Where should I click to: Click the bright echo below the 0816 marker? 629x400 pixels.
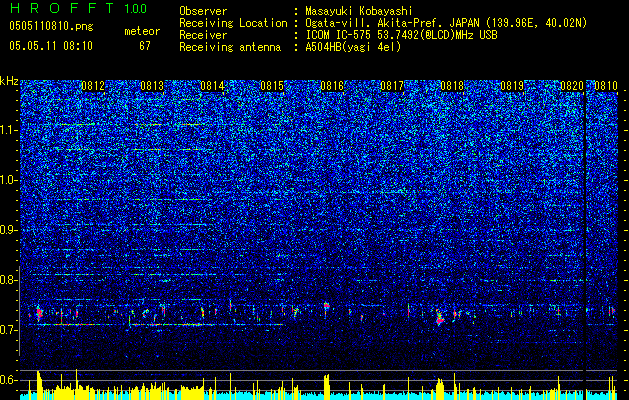coord(326,305)
